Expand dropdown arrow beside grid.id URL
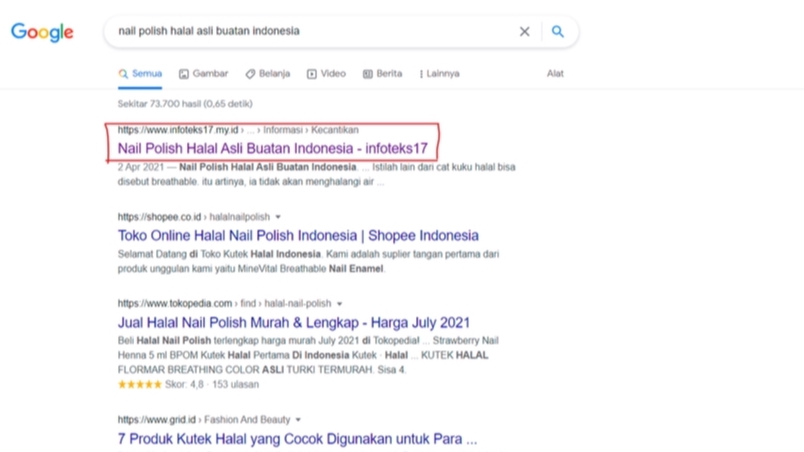This screenshot has width=804, height=452. (x=298, y=420)
